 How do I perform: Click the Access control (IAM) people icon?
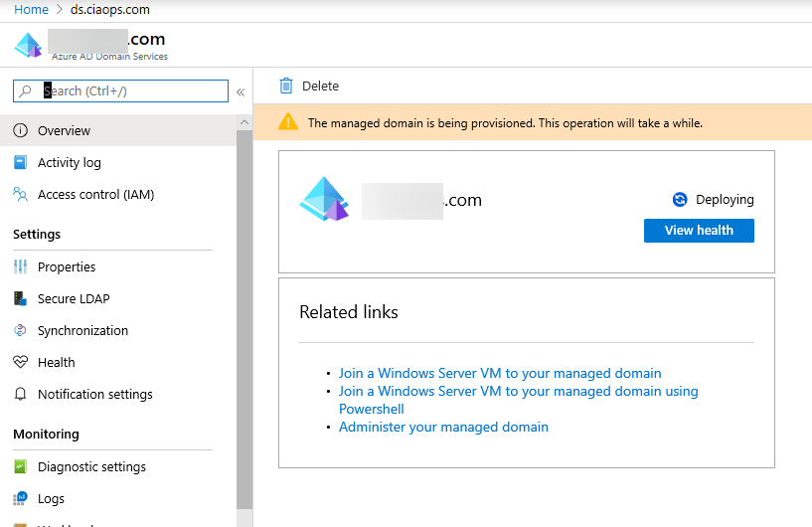21,195
